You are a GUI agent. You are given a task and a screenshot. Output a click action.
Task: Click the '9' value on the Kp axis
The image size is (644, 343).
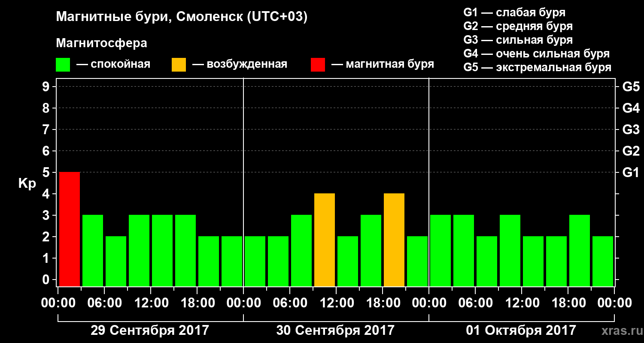47,87
